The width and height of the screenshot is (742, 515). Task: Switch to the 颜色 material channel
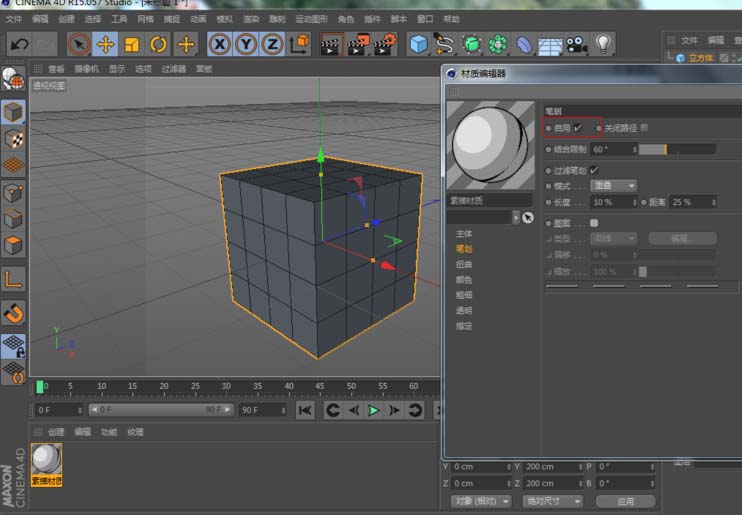tap(464, 279)
